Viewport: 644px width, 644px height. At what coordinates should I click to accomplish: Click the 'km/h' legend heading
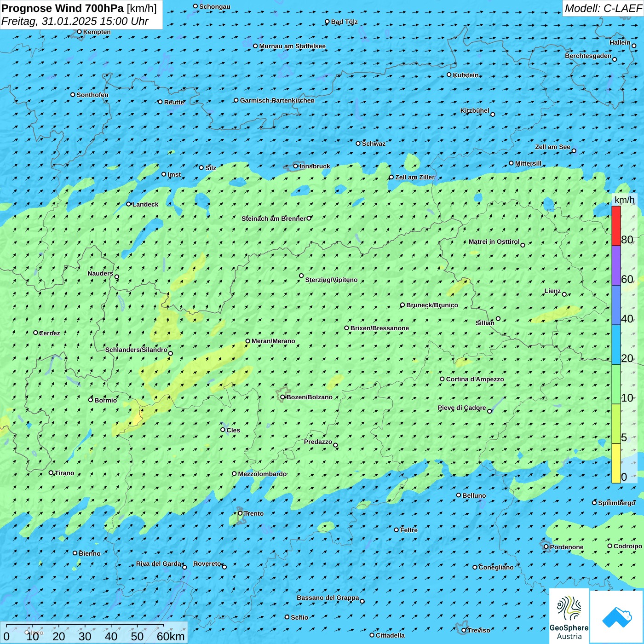(x=625, y=200)
